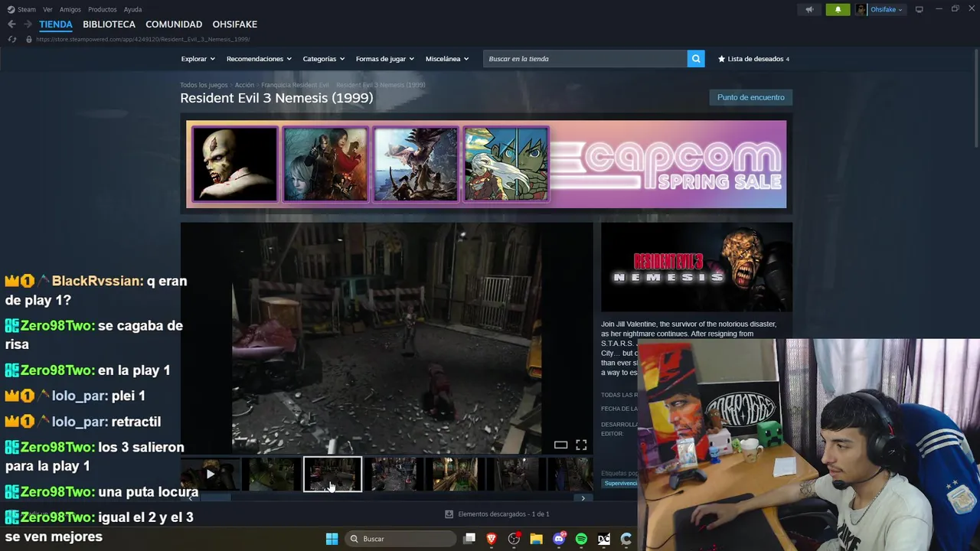The width and height of the screenshot is (980, 551).
Task: Click 'Elementos descargados - 1 de 1' status
Action: tap(503, 514)
